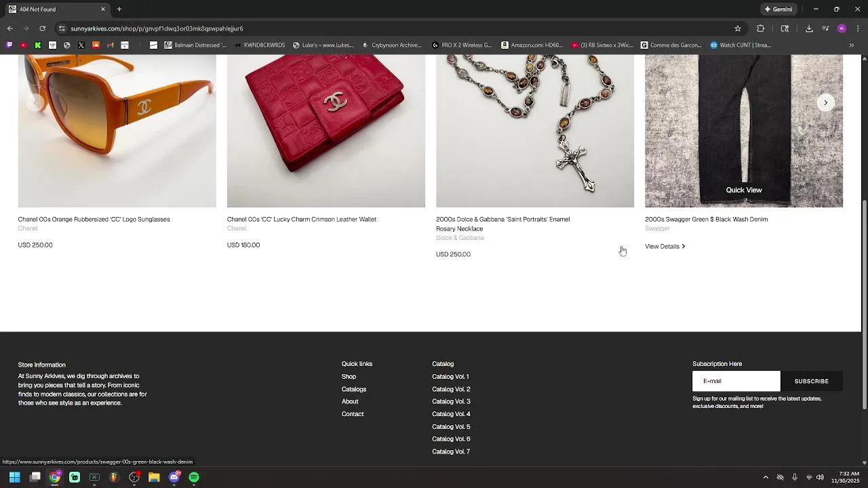Open the Chrome profile avatar
This screenshot has width=868, height=488.
tap(842, 28)
